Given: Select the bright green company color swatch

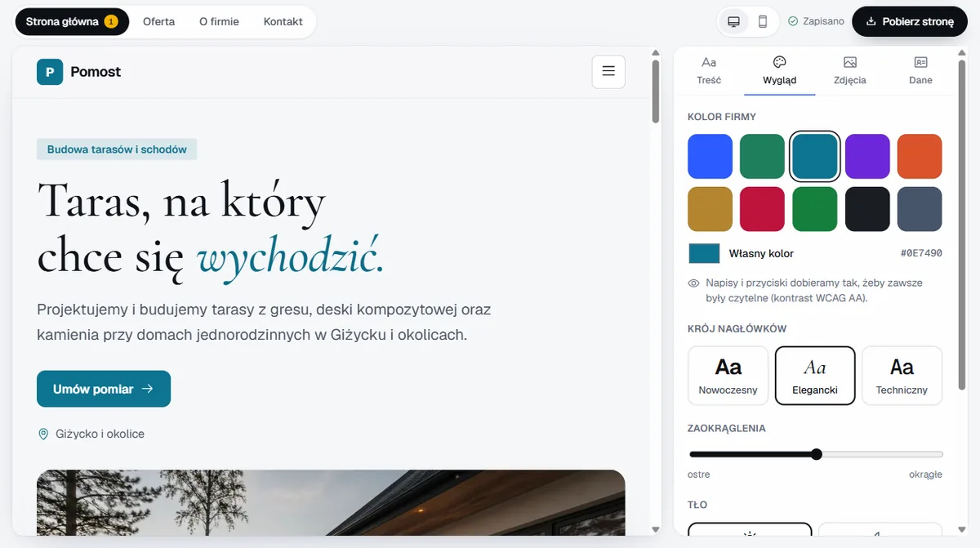Looking at the screenshot, I should point(815,209).
